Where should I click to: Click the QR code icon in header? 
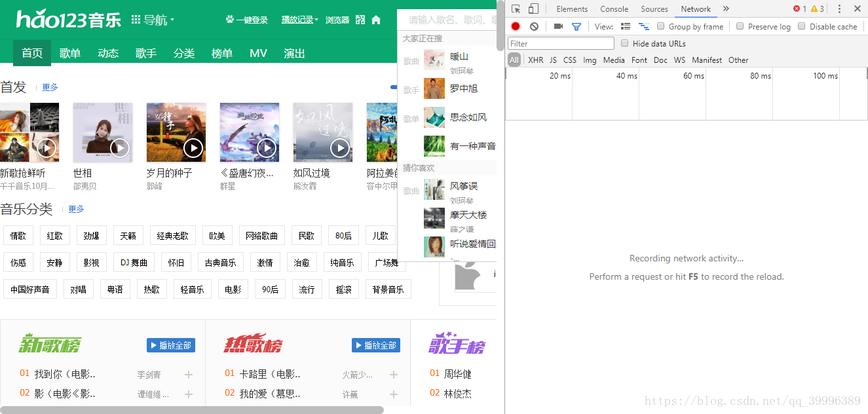(360, 20)
